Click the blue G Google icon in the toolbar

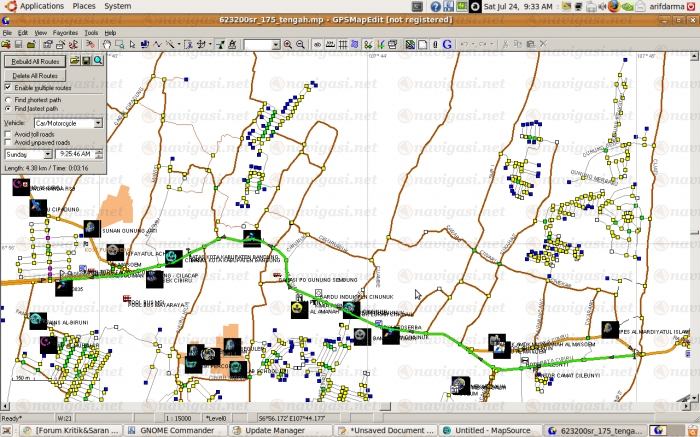447,45
